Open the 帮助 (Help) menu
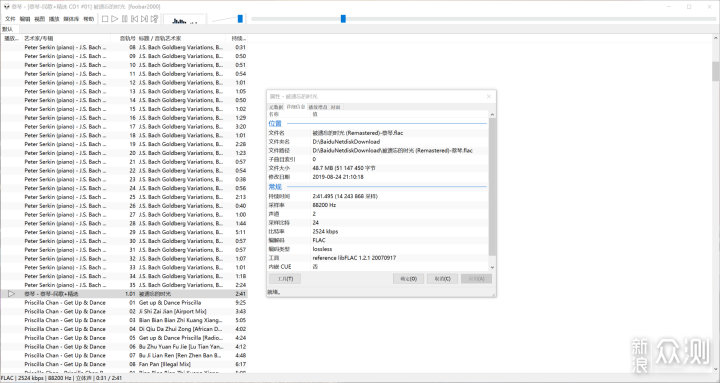The height and width of the screenshot is (383, 720). (x=89, y=19)
